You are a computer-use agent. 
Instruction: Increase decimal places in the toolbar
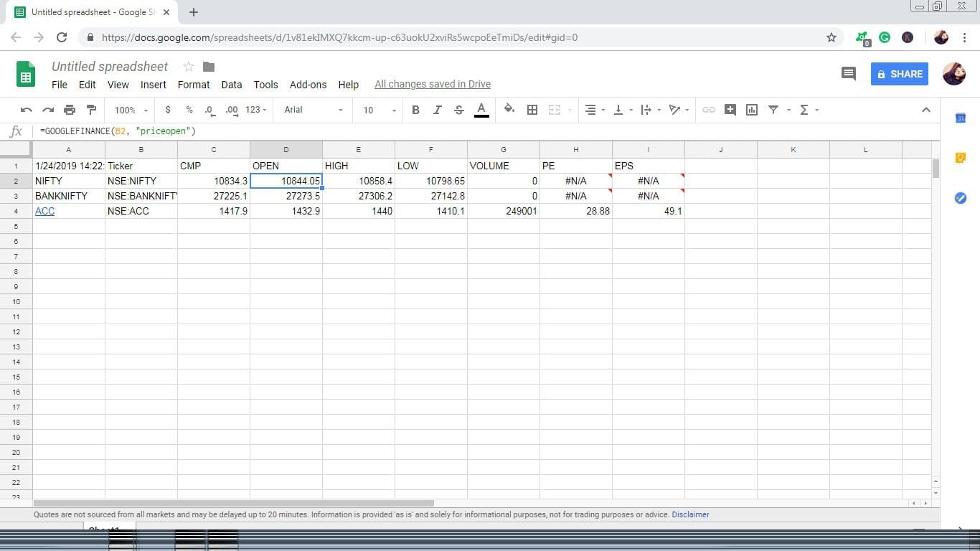[231, 110]
